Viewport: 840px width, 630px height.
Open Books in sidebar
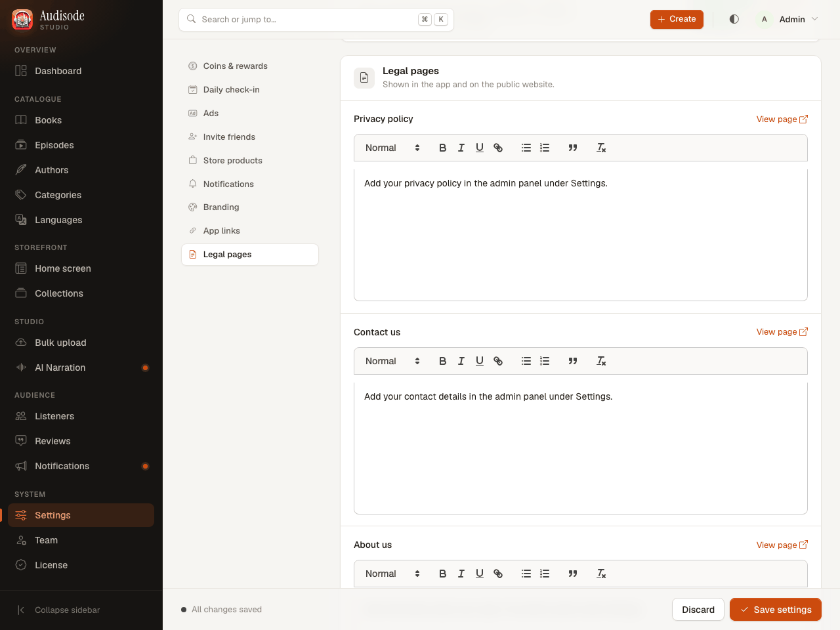81,120
